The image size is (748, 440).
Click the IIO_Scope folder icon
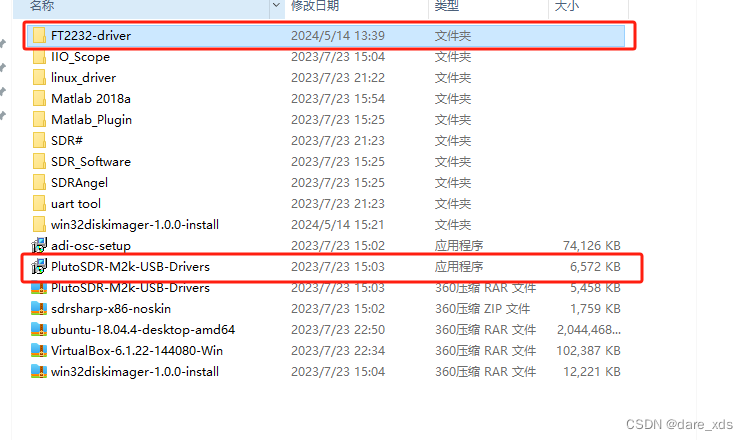pos(39,57)
